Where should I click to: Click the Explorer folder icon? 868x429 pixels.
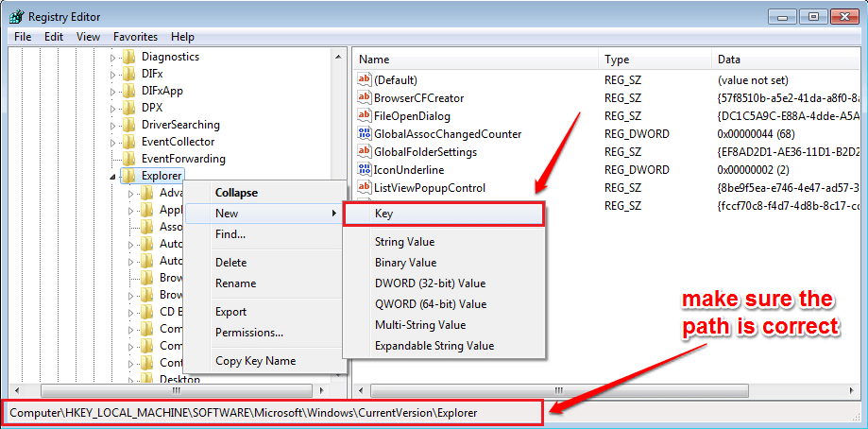click(x=128, y=176)
